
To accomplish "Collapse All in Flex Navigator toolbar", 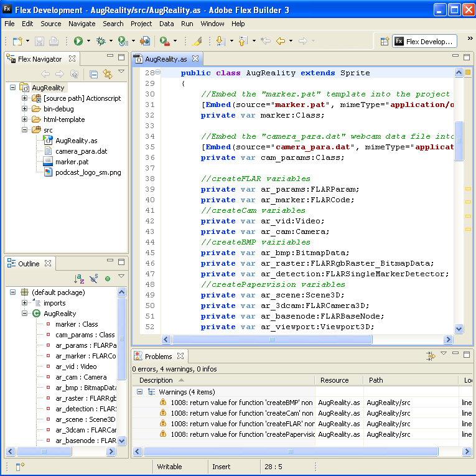I will point(93,74).
